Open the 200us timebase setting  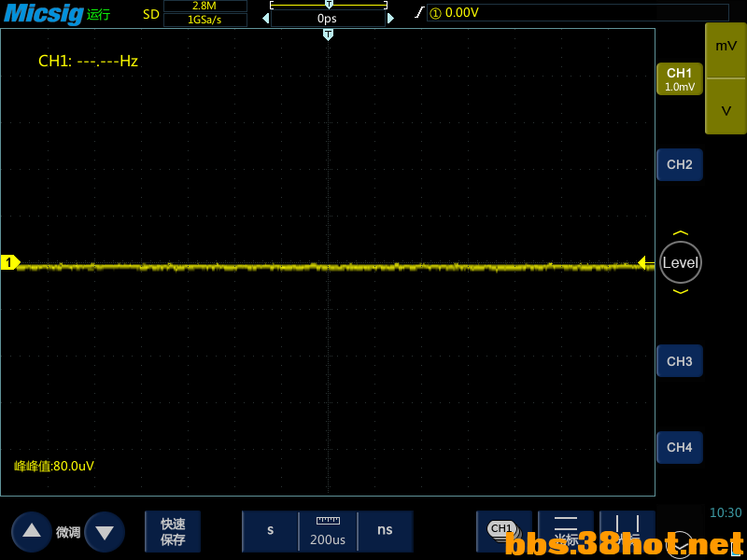coord(328,531)
